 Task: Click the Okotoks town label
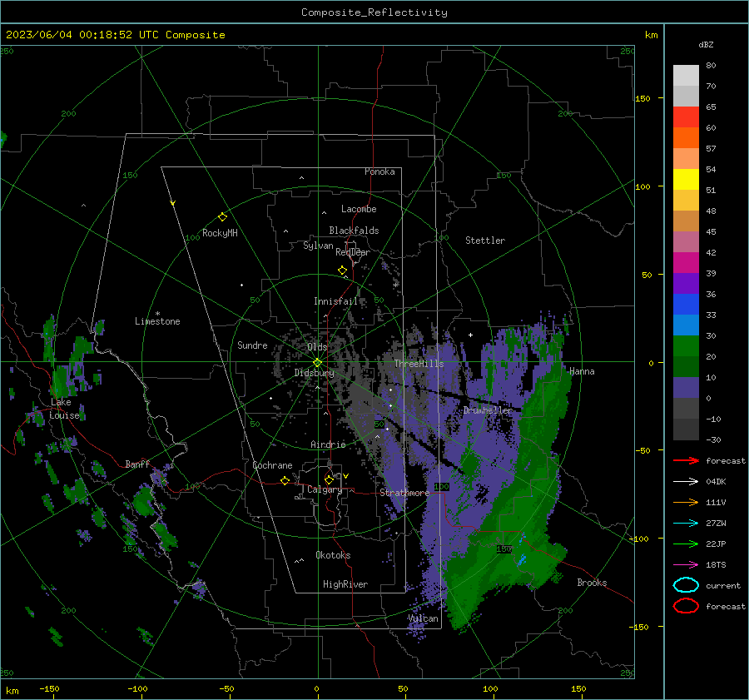[333, 555]
